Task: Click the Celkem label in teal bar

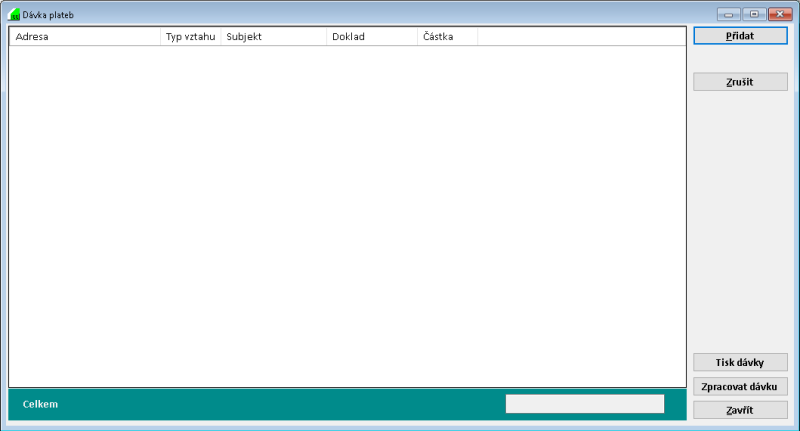Action: pos(40,404)
